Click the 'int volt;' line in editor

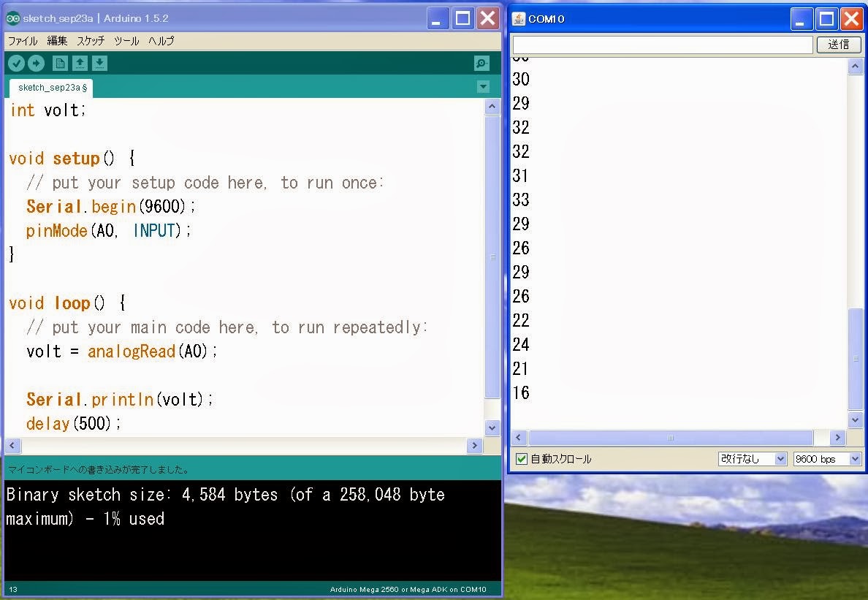coord(48,110)
